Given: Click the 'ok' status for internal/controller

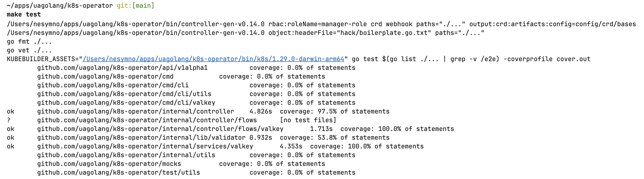Looking at the screenshot, I should tap(10, 112).
